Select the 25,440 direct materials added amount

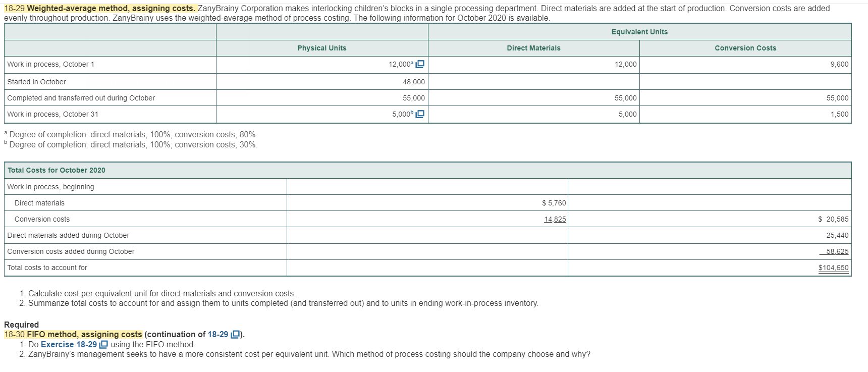coord(837,235)
